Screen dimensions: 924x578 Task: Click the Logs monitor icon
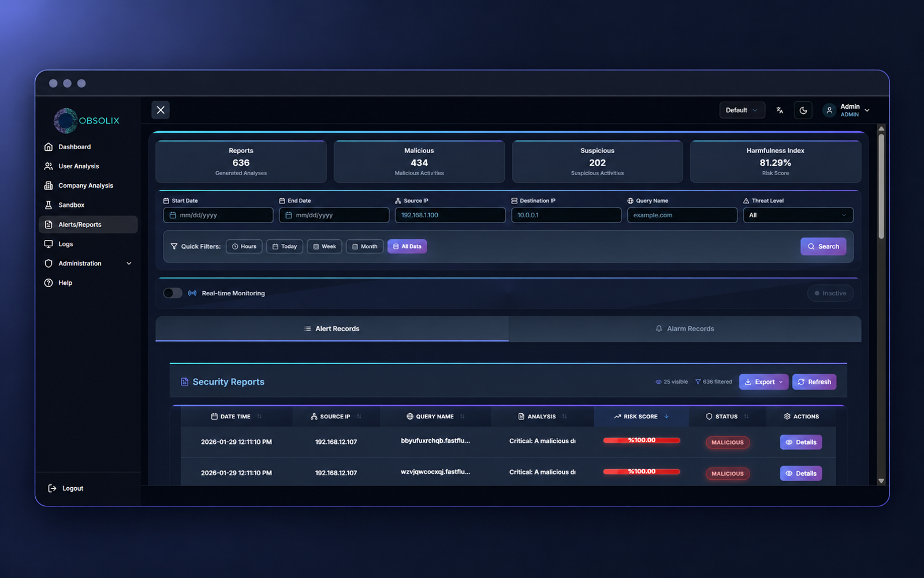49,244
